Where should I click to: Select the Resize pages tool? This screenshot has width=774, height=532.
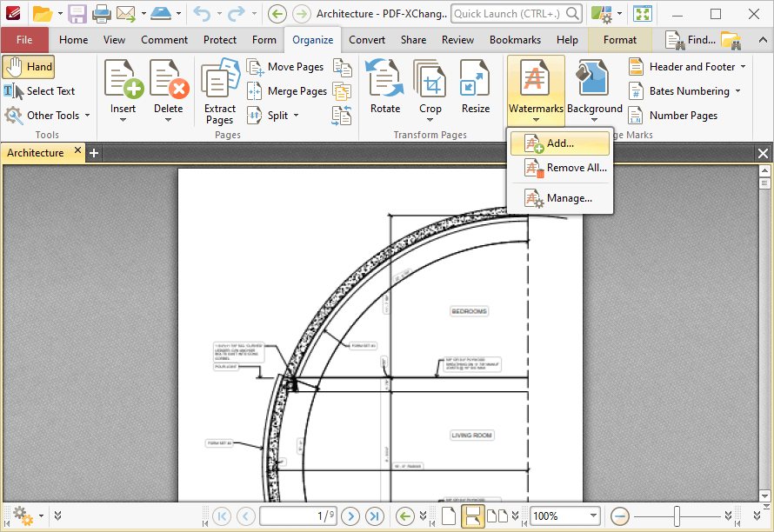475,87
